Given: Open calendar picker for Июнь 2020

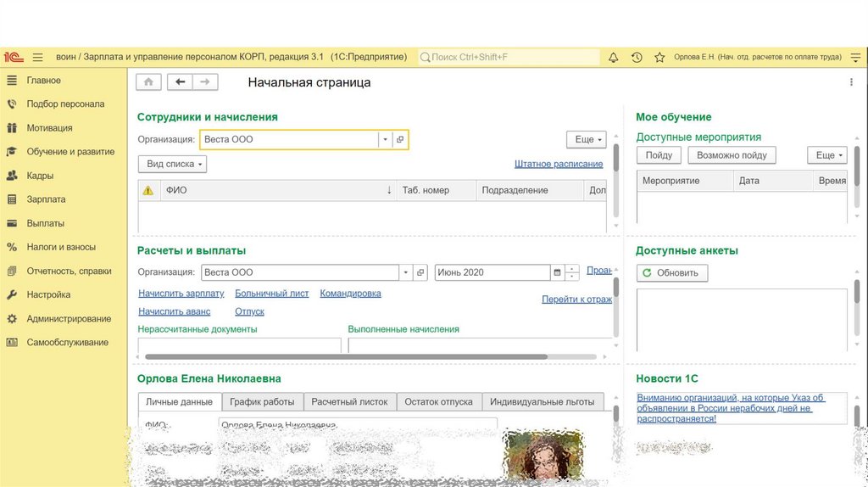Looking at the screenshot, I should [557, 272].
